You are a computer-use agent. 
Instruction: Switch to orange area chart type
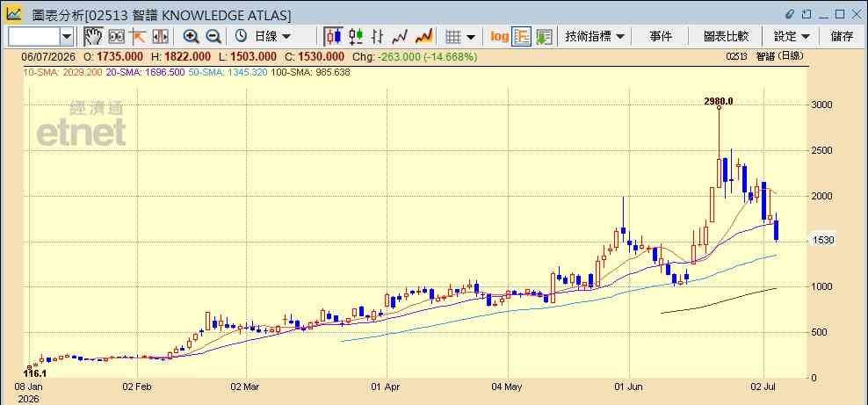click(x=423, y=37)
